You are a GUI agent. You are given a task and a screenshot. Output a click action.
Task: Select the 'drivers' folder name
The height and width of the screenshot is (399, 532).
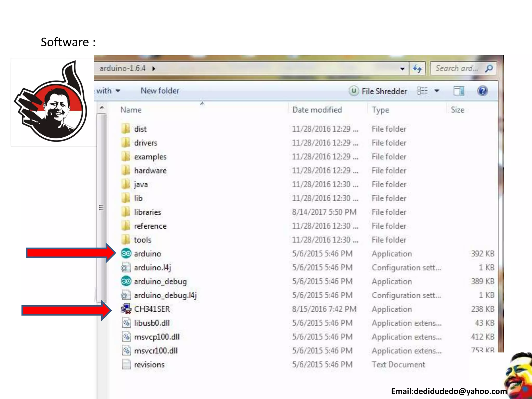(x=146, y=143)
